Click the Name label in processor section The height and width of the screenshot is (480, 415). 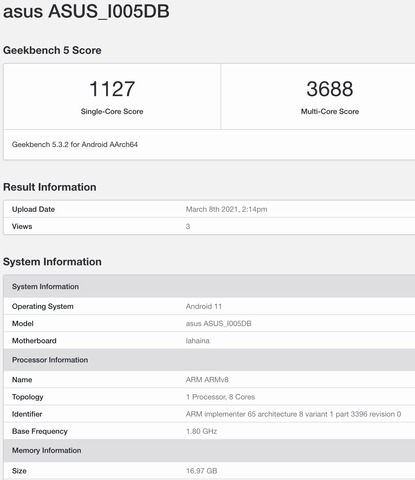22,380
